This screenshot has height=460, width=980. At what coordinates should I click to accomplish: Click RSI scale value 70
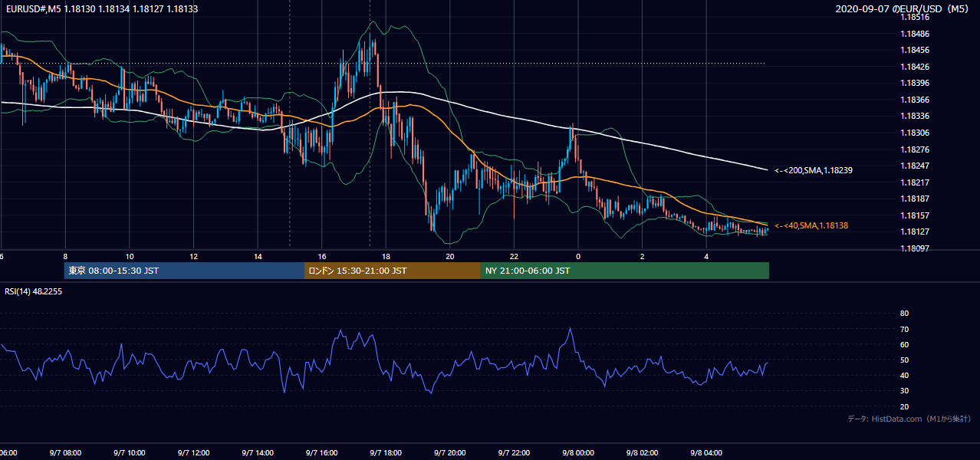pyautogui.click(x=905, y=329)
